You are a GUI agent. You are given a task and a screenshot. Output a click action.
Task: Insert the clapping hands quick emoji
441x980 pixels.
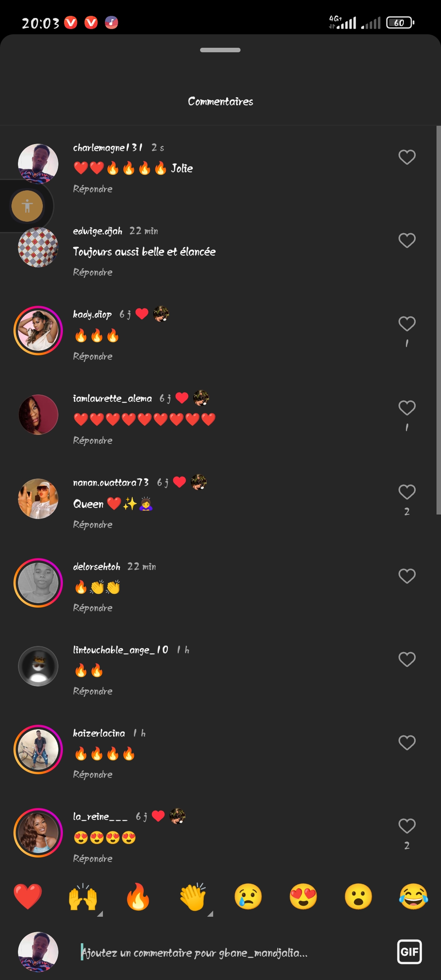(193, 897)
